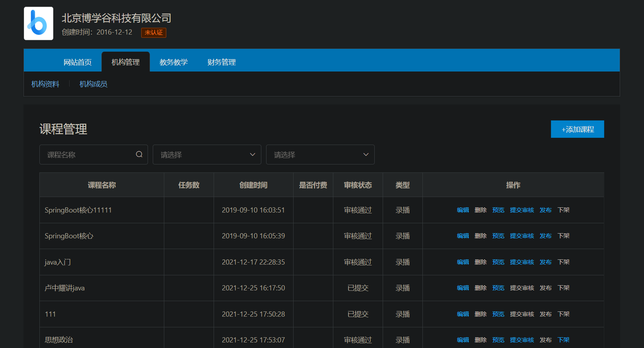Click the company logo icon

pos(39,23)
